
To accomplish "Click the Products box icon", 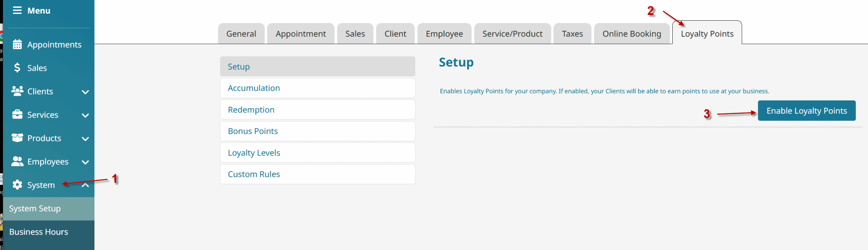I will pos(17,138).
